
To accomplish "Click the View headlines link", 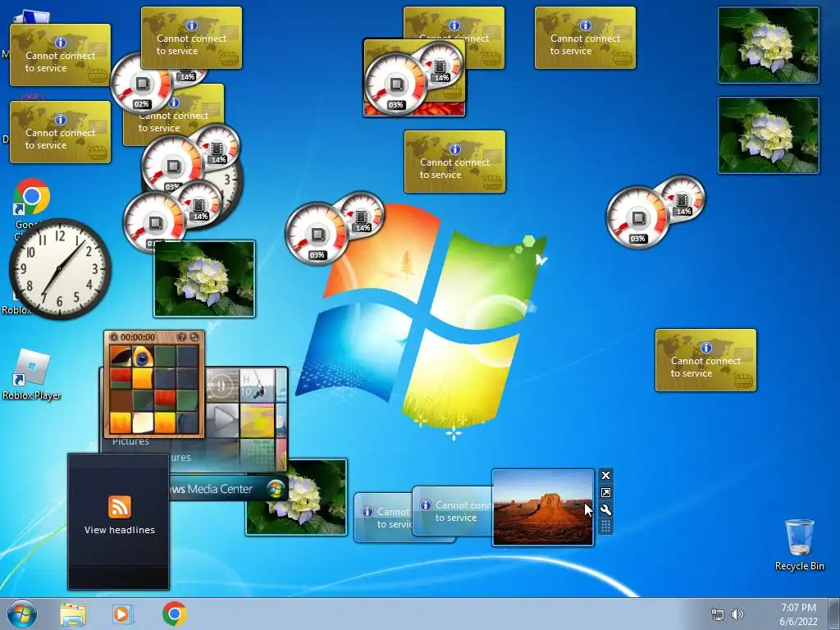I will pyautogui.click(x=120, y=530).
